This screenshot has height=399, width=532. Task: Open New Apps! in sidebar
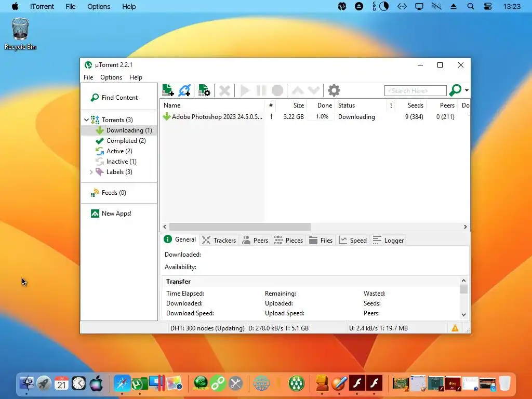pos(111,214)
